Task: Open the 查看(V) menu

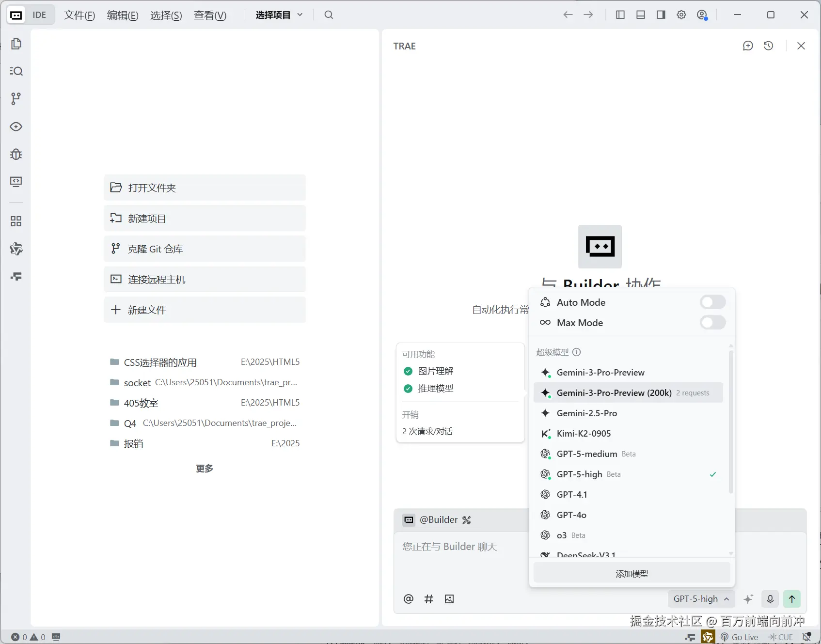Action: point(209,15)
